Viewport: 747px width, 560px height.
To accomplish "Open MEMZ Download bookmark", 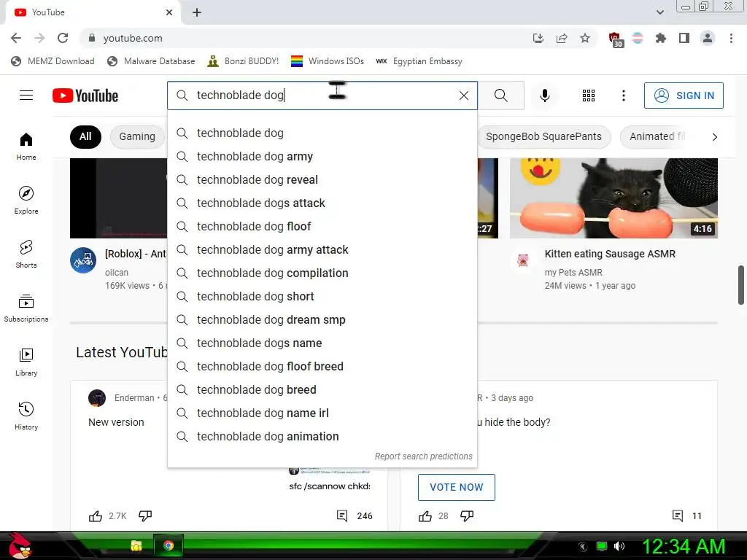I will (x=53, y=61).
